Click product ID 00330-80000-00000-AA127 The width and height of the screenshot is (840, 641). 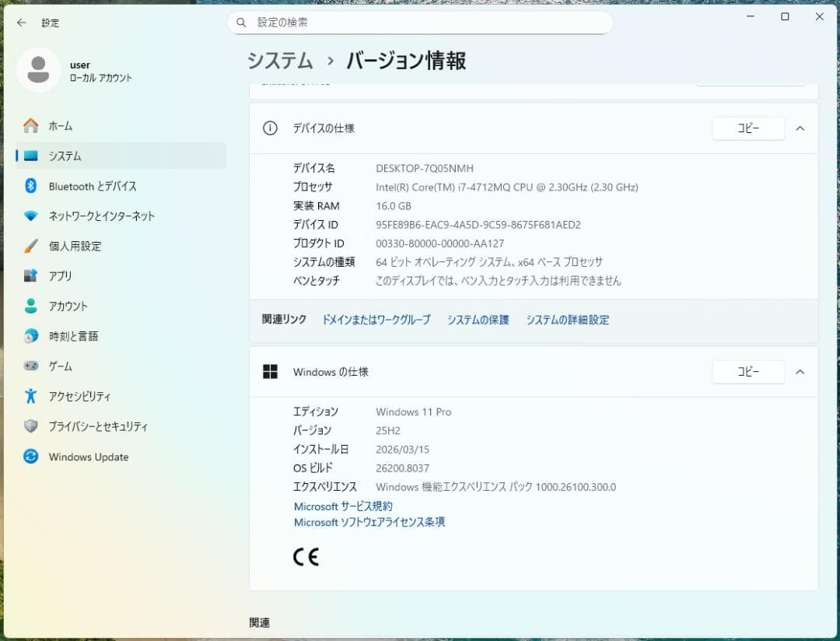(439, 243)
